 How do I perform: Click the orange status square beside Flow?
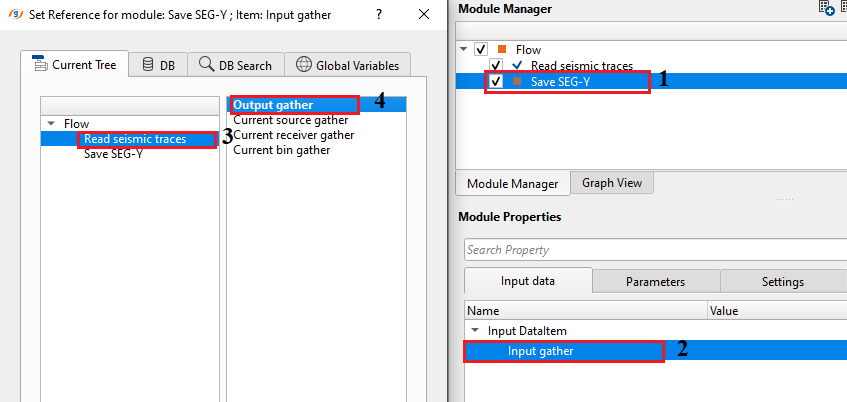click(503, 49)
